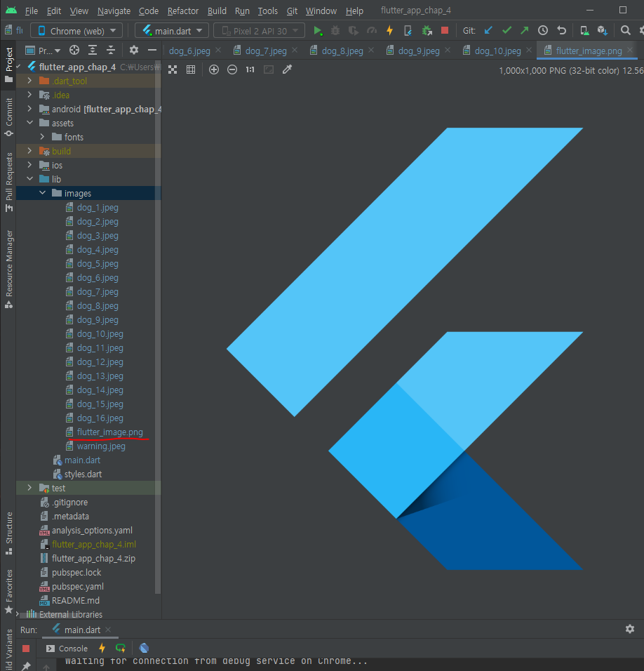Open the Pixel 2 API 30 device dropdown

(x=259, y=31)
